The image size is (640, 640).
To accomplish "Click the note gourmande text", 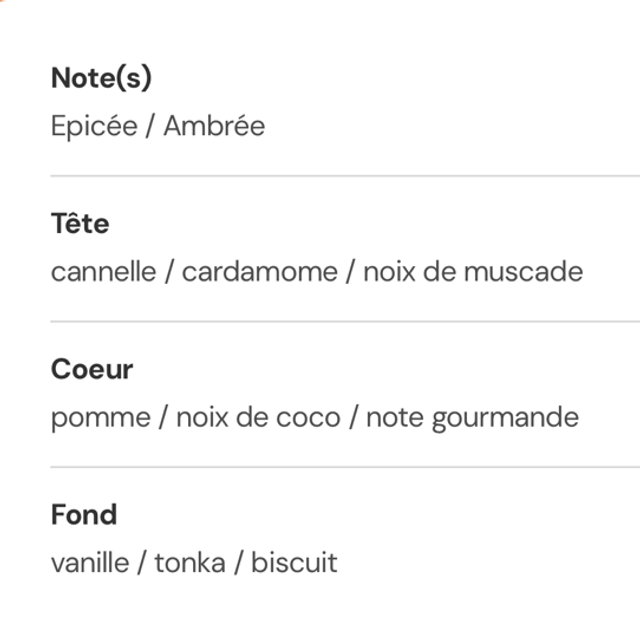I will click(471, 417).
